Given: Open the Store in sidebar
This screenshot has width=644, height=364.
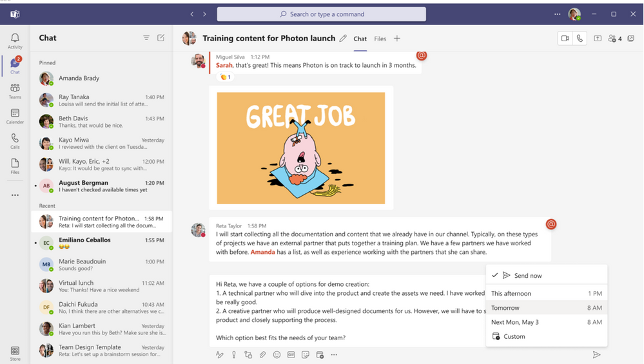Looking at the screenshot, I should 15,353.
